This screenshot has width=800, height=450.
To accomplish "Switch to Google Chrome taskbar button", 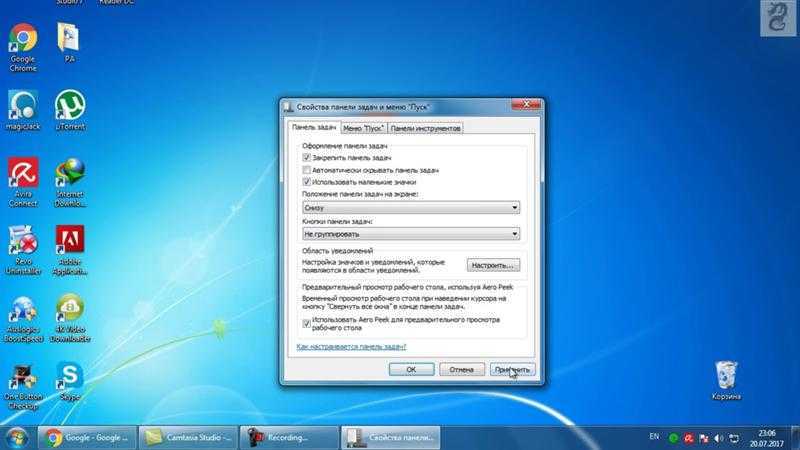I will pos(87,438).
